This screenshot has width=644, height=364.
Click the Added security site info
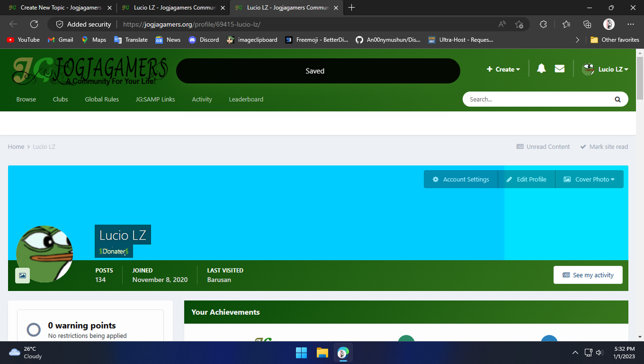pyautogui.click(x=84, y=24)
